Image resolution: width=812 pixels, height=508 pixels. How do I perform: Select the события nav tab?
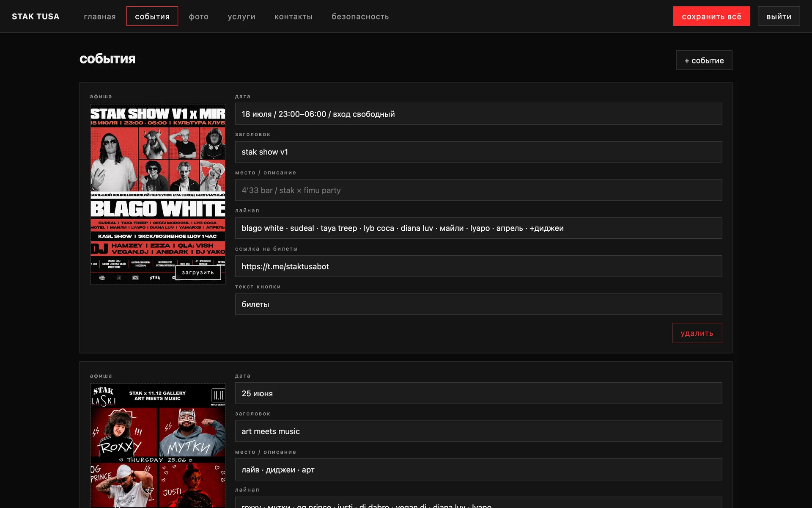click(x=152, y=17)
